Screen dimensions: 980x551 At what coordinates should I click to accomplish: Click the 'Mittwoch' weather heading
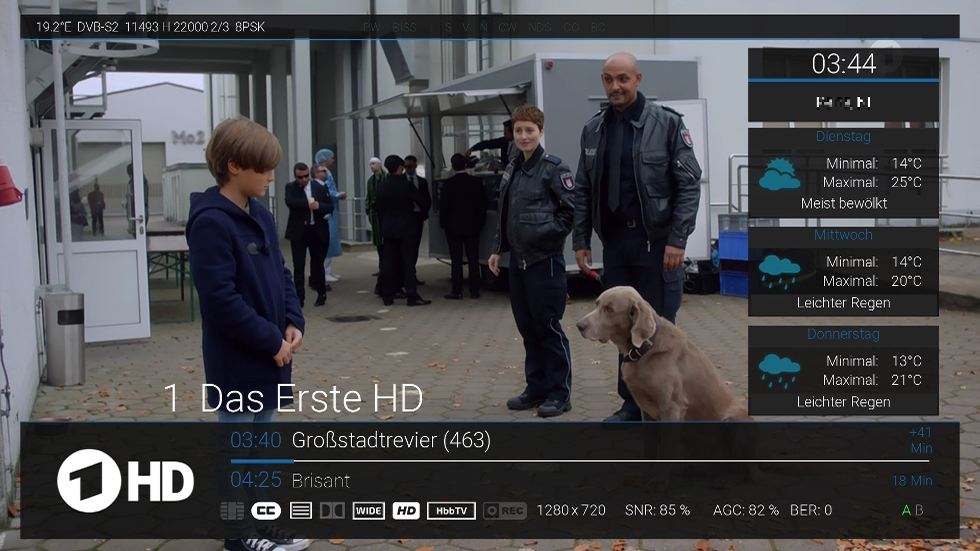click(x=843, y=235)
